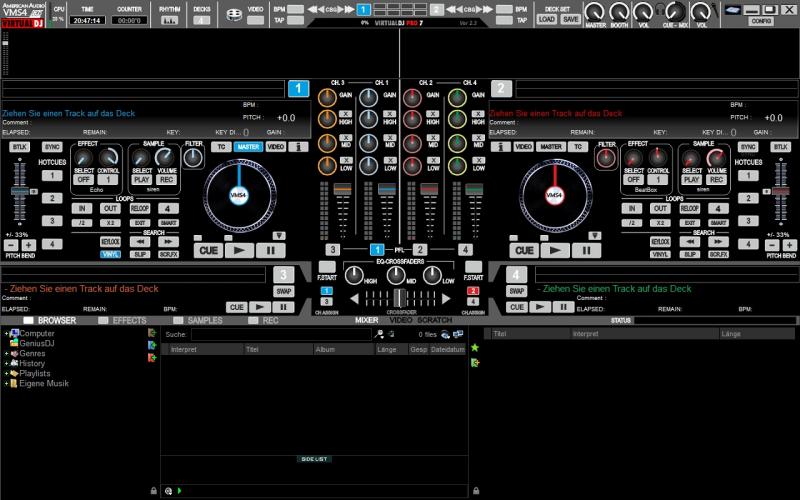The height and width of the screenshot is (500, 800).
Task: Nudge crossfader left with the arrow
Action: 354,299
